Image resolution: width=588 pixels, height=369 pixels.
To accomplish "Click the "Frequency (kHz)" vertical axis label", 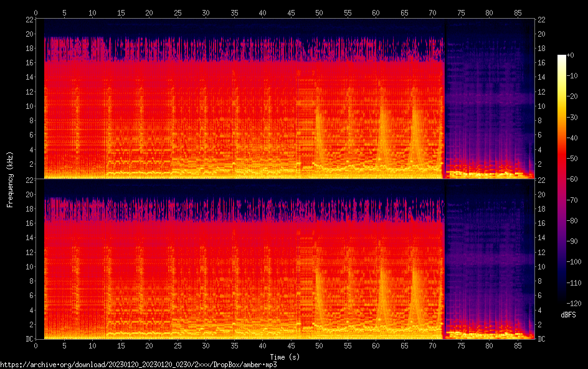I will (10, 179).
